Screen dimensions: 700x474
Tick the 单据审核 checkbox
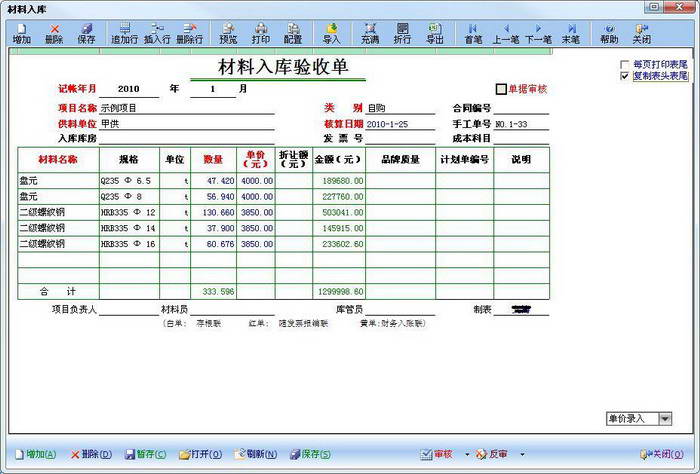tap(501, 89)
